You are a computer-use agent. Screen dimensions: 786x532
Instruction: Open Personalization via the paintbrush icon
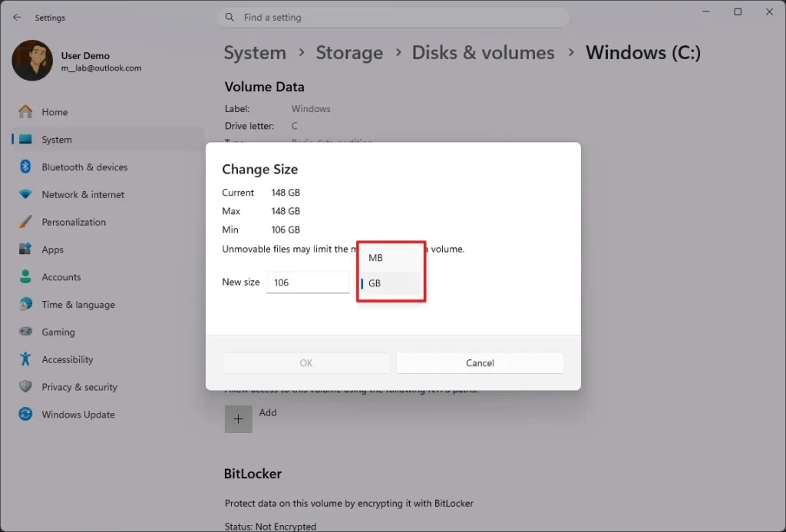(x=25, y=222)
